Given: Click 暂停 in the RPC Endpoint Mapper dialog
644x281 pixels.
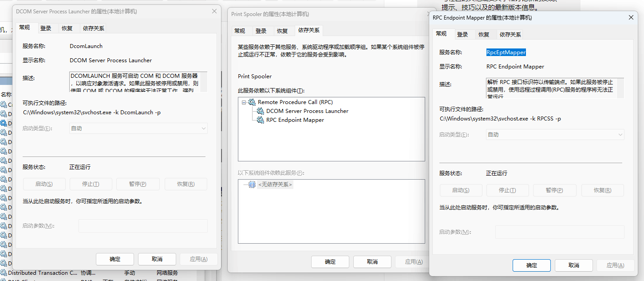Looking at the screenshot, I should coord(554,190).
